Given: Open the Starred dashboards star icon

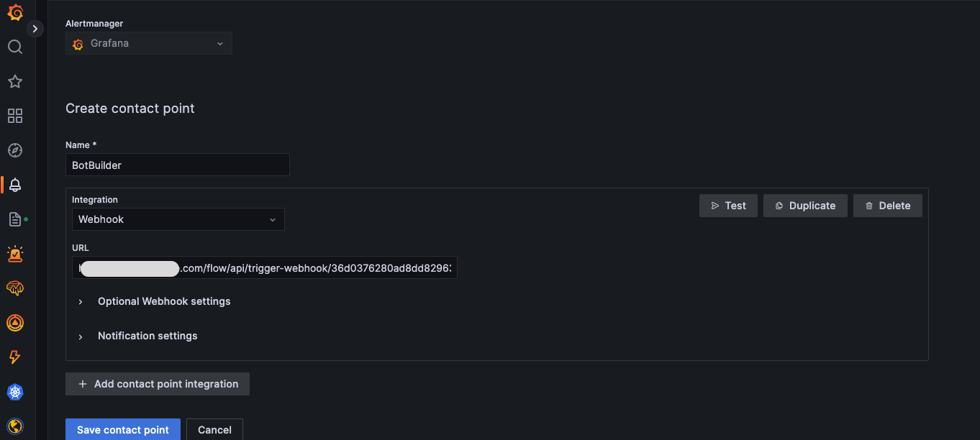Looking at the screenshot, I should click(x=15, y=81).
